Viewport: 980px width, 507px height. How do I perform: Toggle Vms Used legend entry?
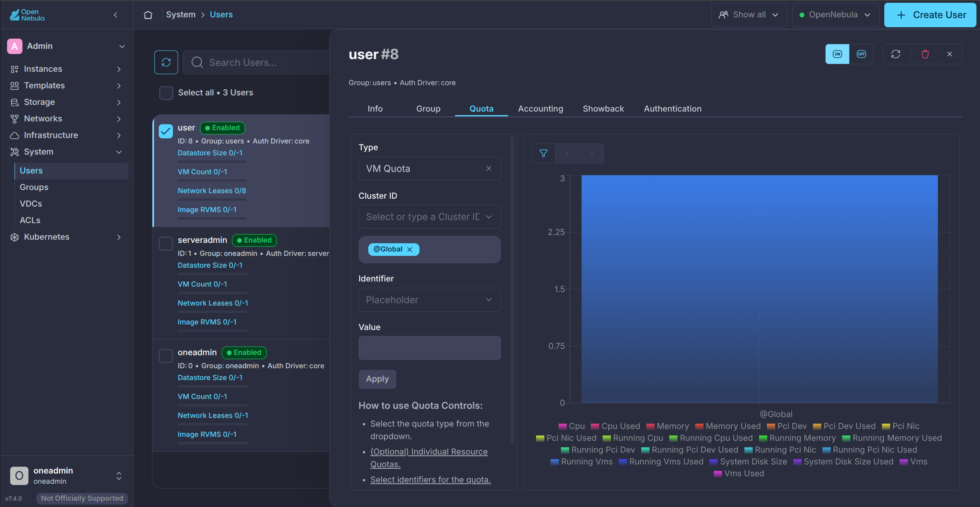click(739, 473)
